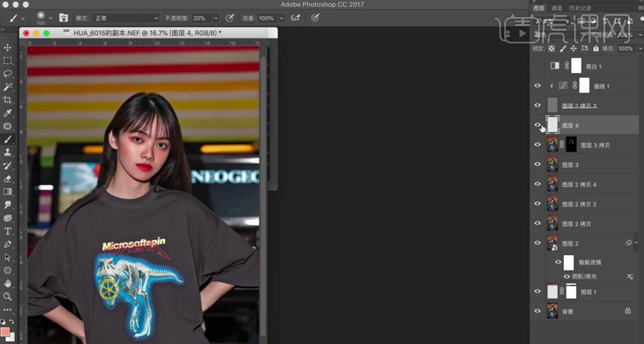Viewport: 644px width, 344px height.
Task: Open the Edit Toolbar three-dots button
Action: pos(7,310)
